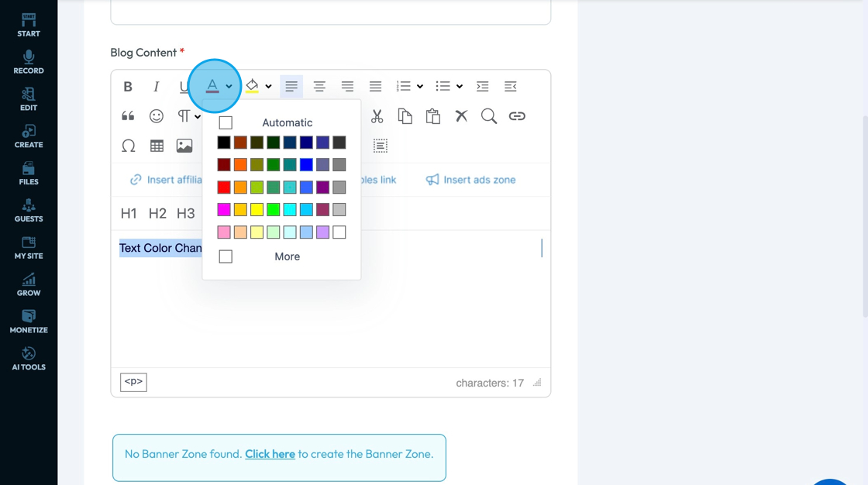The height and width of the screenshot is (485, 868).
Task: Follow Click here banner zone link
Action: [270, 454]
